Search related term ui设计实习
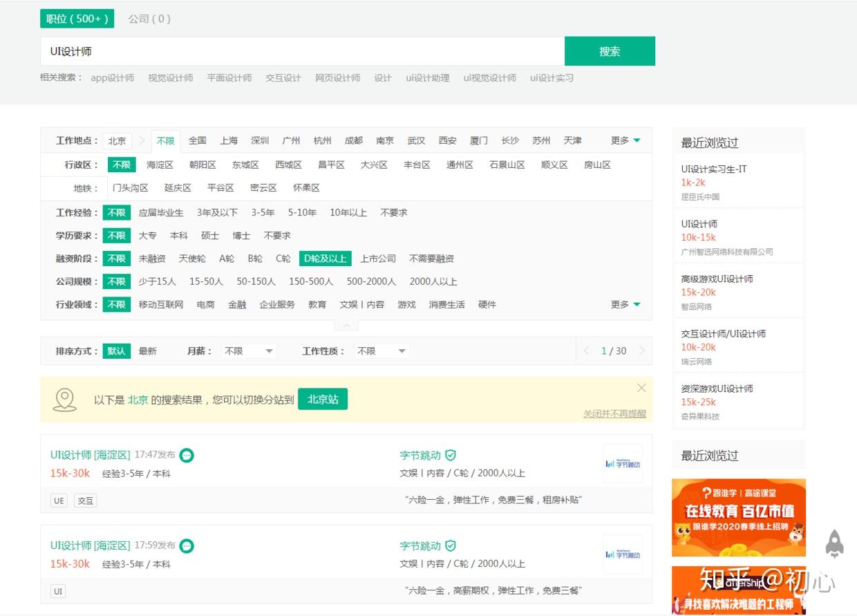 [552, 78]
